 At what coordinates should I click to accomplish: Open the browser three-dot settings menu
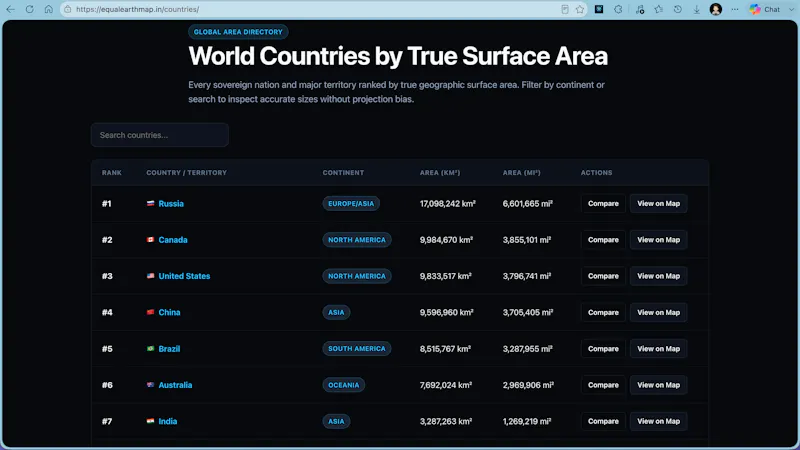tap(735, 9)
